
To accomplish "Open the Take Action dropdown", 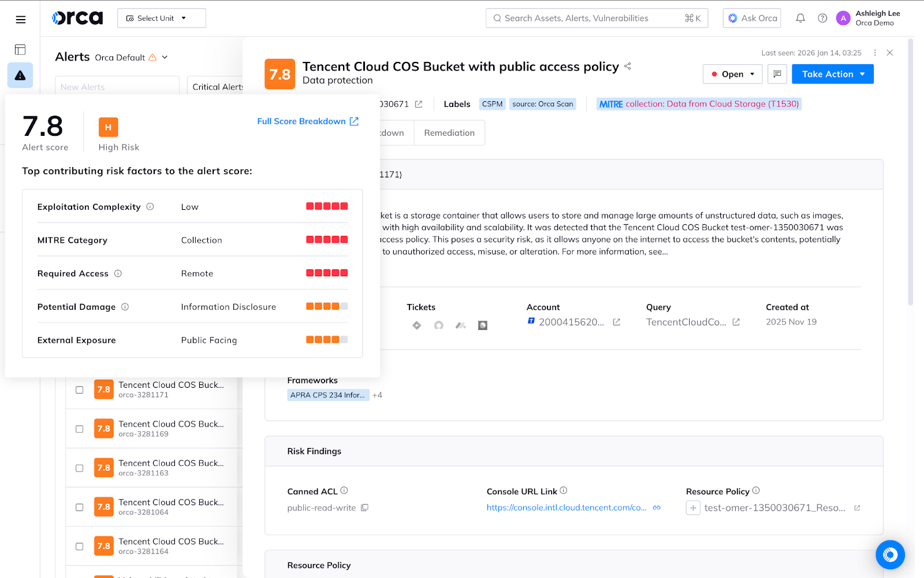I will pos(832,74).
